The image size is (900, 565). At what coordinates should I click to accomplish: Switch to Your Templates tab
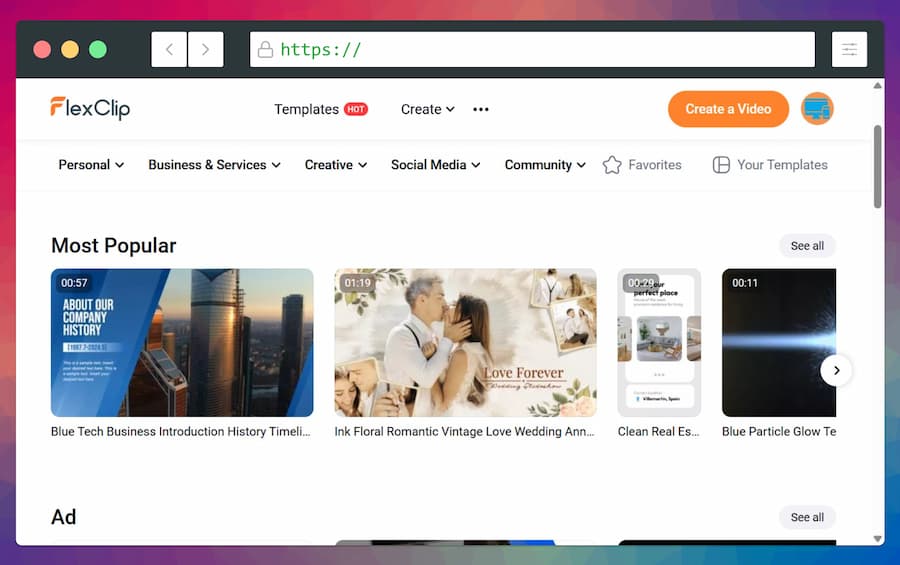point(770,165)
